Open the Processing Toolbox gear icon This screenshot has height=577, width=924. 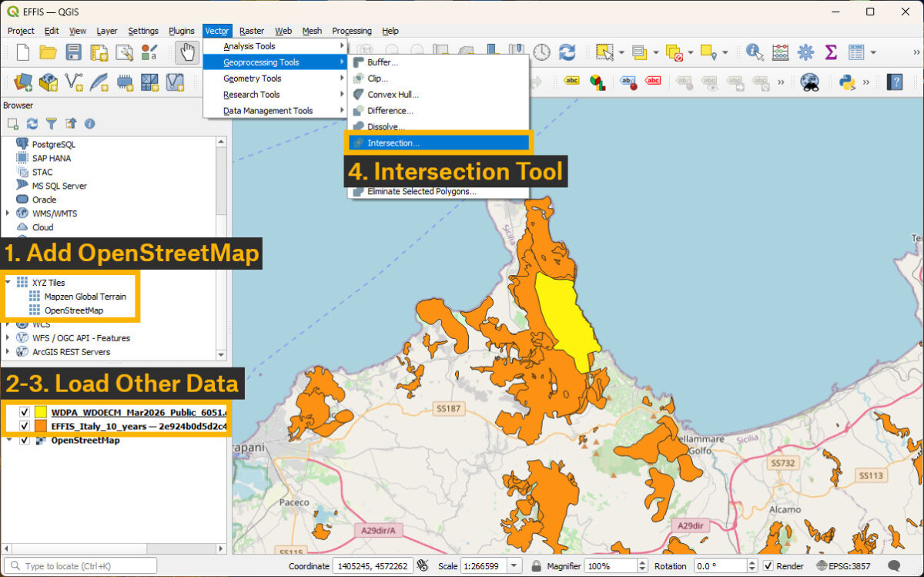[805, 52]
